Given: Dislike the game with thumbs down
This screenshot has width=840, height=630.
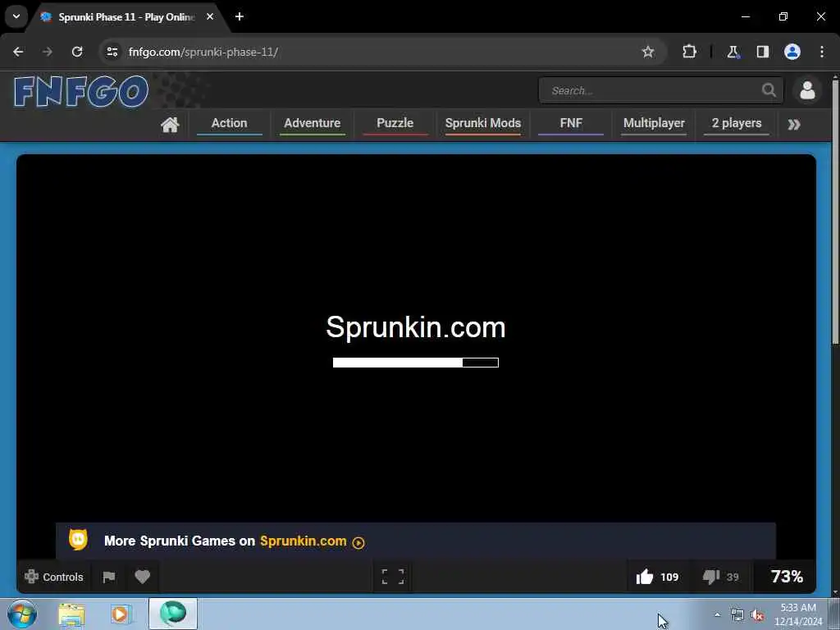Looking at the screenshot, I should [x=720, y=577].
